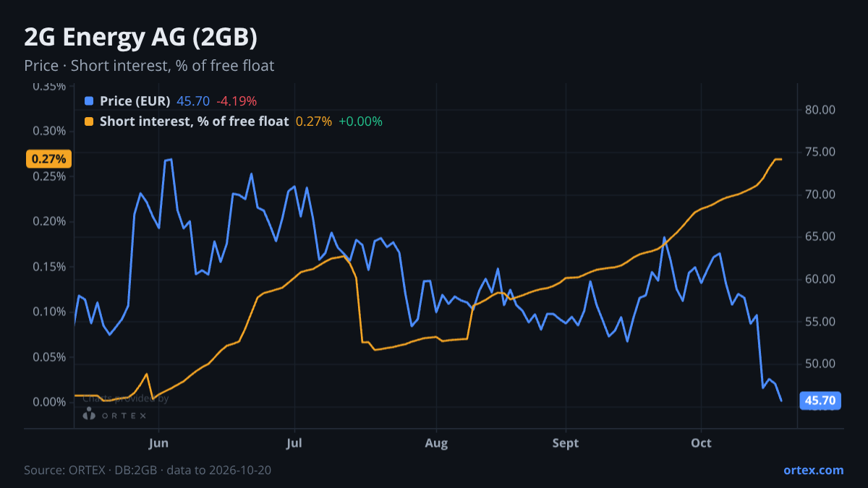Click the 65.00 right axis label
The image size is (868, 488).
pyautogui.click(x=820, y=236)
